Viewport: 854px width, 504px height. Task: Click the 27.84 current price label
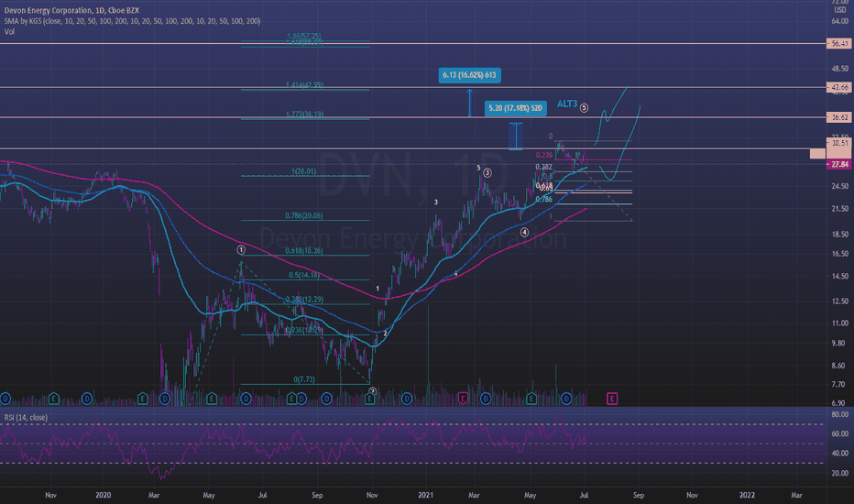click(x=838, y=164)
